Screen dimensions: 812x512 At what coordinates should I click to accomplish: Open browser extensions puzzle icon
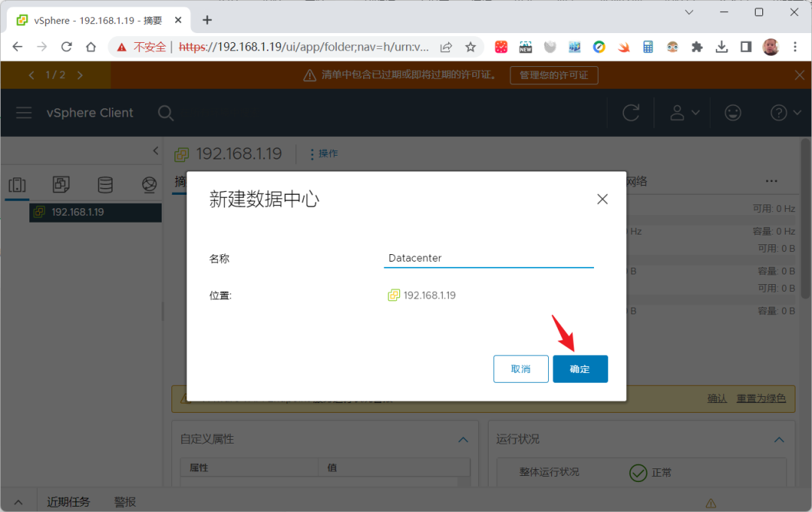pos(697,47)
